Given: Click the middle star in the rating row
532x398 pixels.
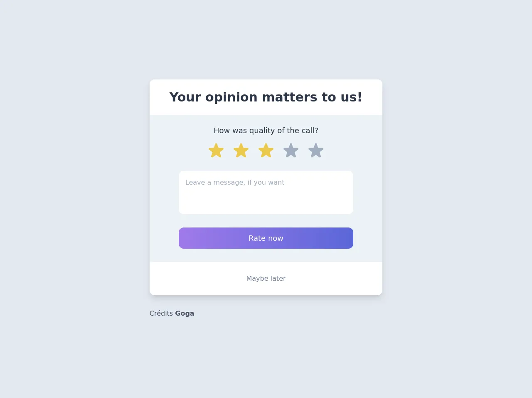Looking at the screenshot, I should pos(266,151).
